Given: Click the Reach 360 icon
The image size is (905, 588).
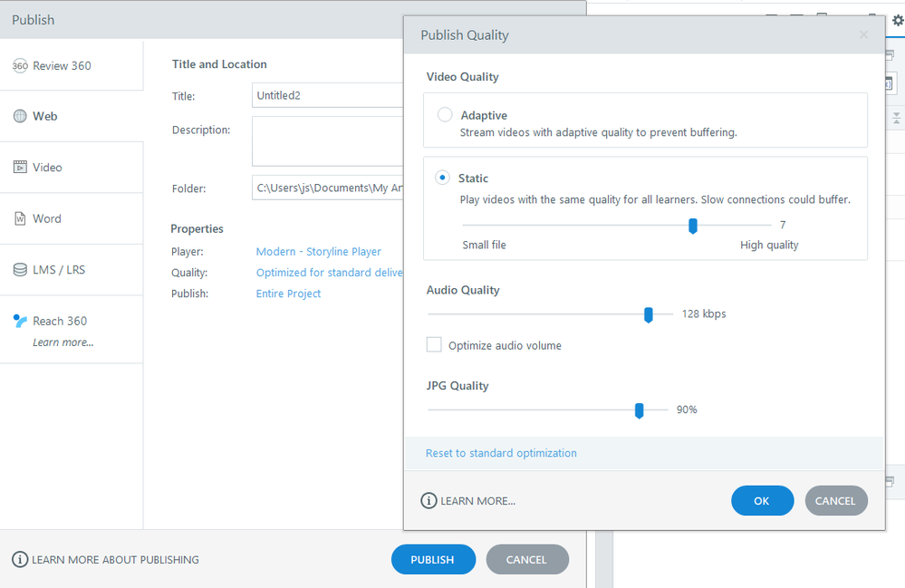Looking at the screenshot, I should pyautogui.click(x=20, y=321).
